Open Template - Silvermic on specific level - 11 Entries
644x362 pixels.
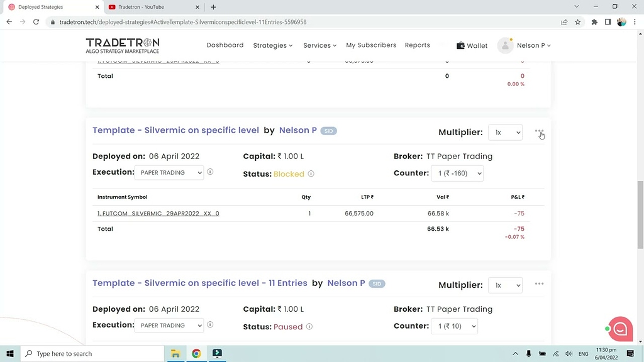pyautogui.click(x=199, y=283)
